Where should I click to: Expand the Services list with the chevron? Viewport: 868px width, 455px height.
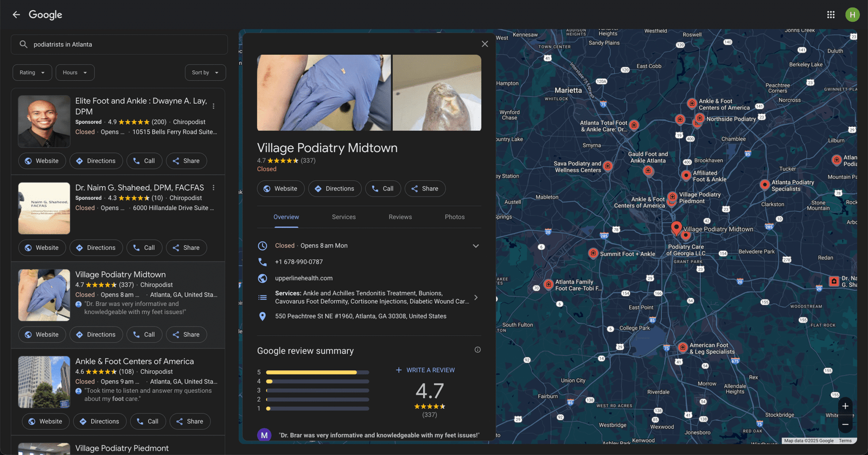click(x=476, y=298)
